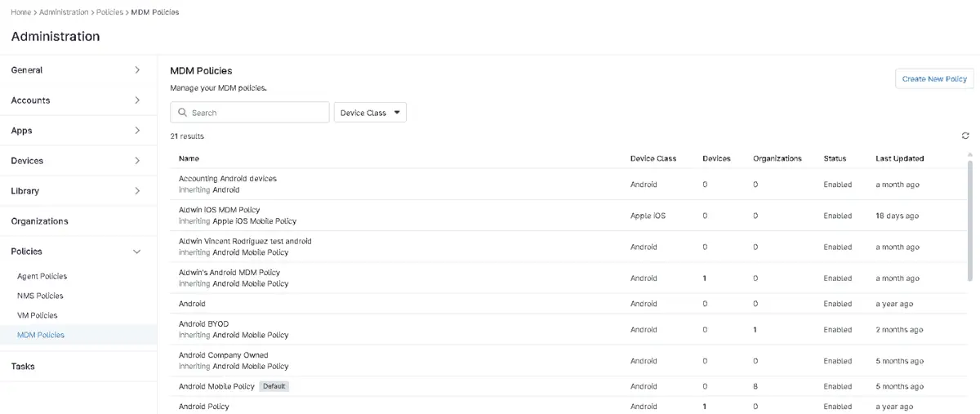Expand the Apps section chevron

(137, 131)
